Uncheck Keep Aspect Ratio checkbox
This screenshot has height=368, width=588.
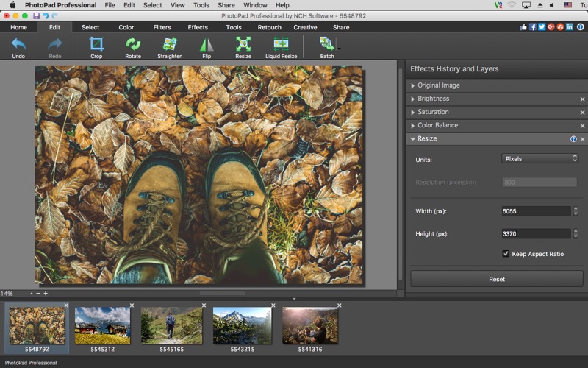pos(506,254)
